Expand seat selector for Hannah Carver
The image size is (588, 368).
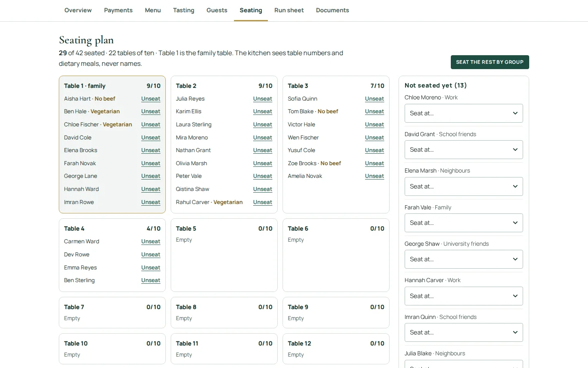464,296
